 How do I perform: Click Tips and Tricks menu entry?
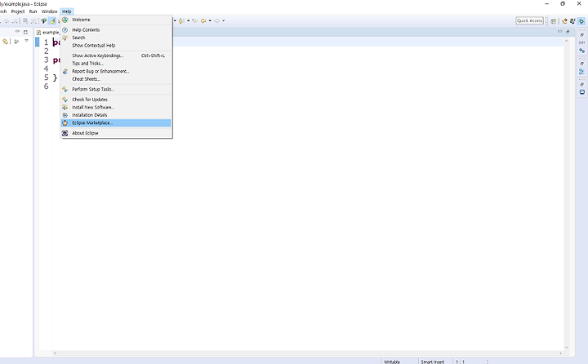point(116,64)
